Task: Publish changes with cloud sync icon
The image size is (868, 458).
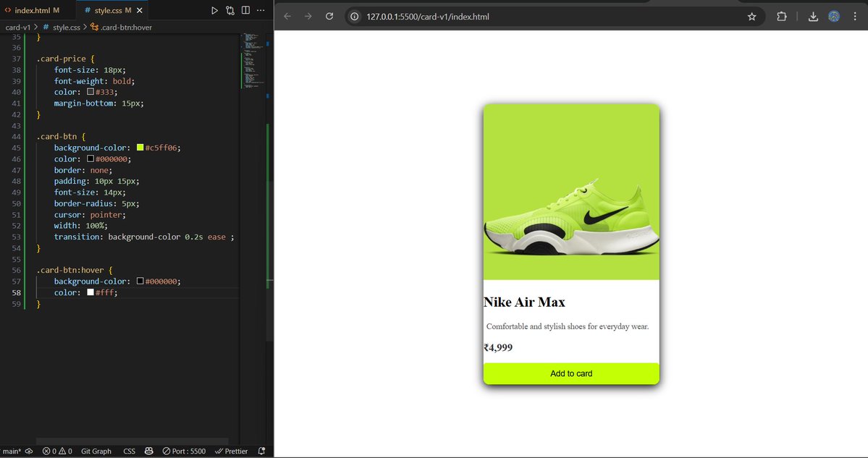Action: [30, 451]
